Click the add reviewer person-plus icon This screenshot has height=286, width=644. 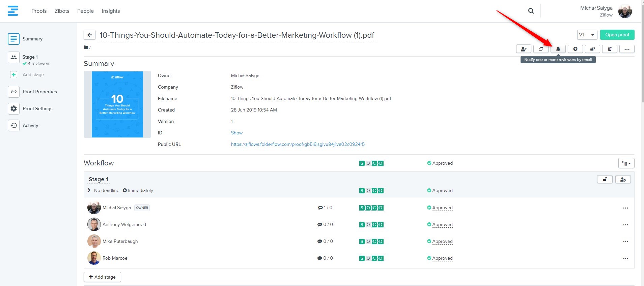tap(524, 49)
